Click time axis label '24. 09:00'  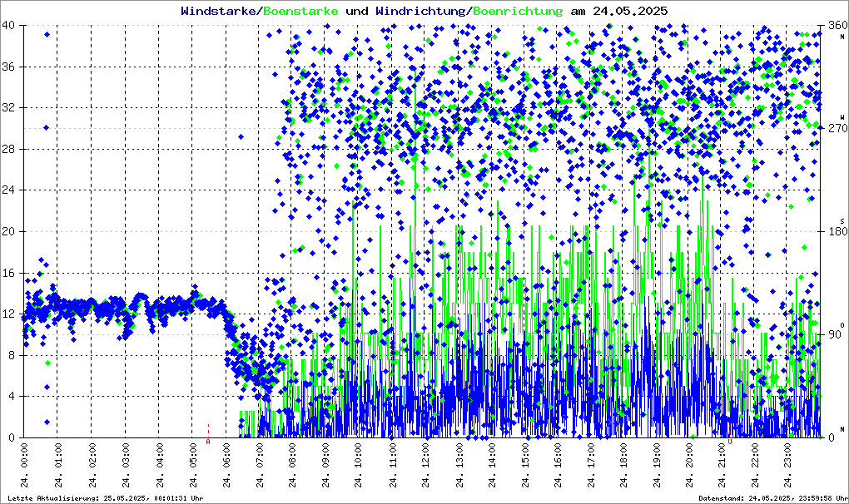point(326,466)
